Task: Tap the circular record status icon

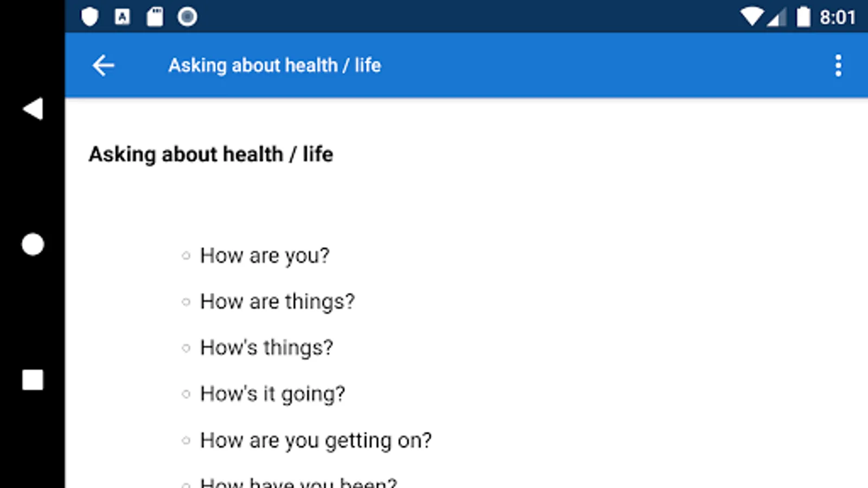Action: [187, 17]
